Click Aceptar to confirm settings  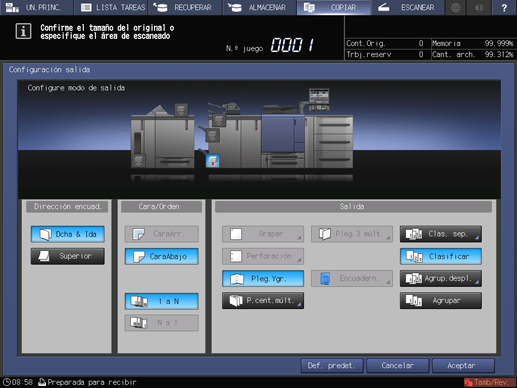[463, 366]
